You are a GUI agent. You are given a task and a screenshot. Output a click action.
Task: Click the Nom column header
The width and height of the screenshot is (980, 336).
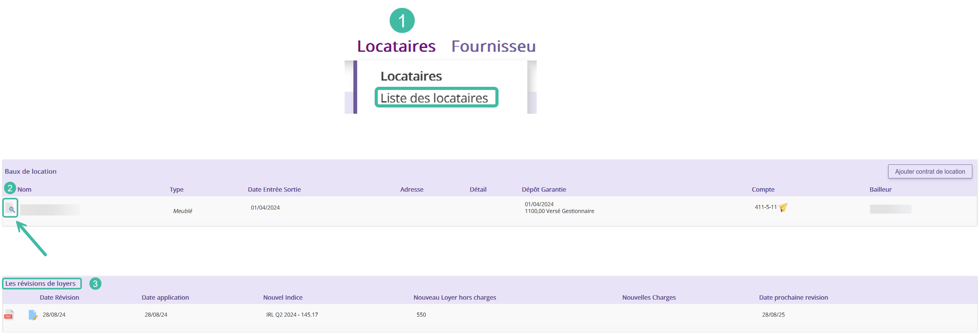click(x=24, y=190)
